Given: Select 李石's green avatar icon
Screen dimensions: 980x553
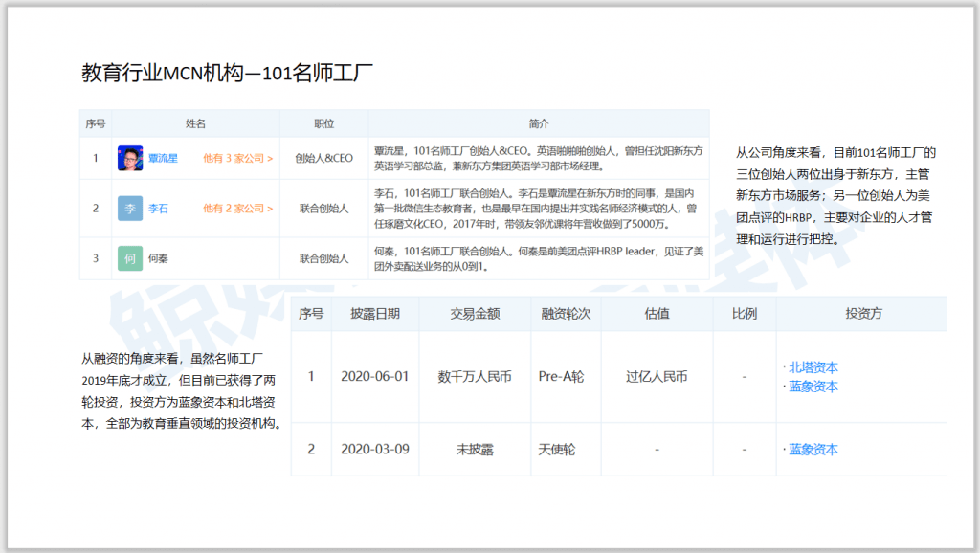Looking at the screenshot, I should (x=129, y=208).
